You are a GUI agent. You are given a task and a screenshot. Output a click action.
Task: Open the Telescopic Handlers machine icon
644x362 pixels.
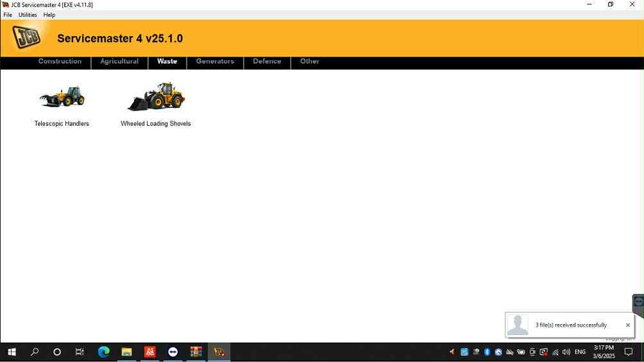tap(62, 96)
